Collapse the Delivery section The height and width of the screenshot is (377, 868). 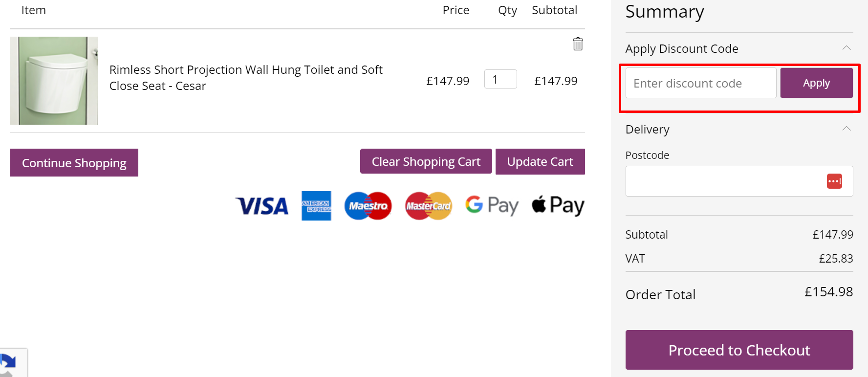[847, 129]
